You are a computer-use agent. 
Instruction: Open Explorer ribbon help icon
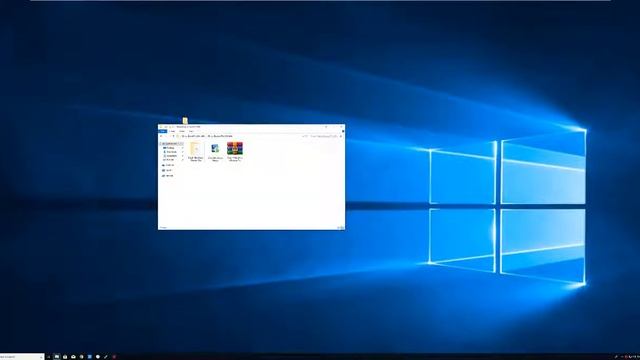tap(342, 131)
